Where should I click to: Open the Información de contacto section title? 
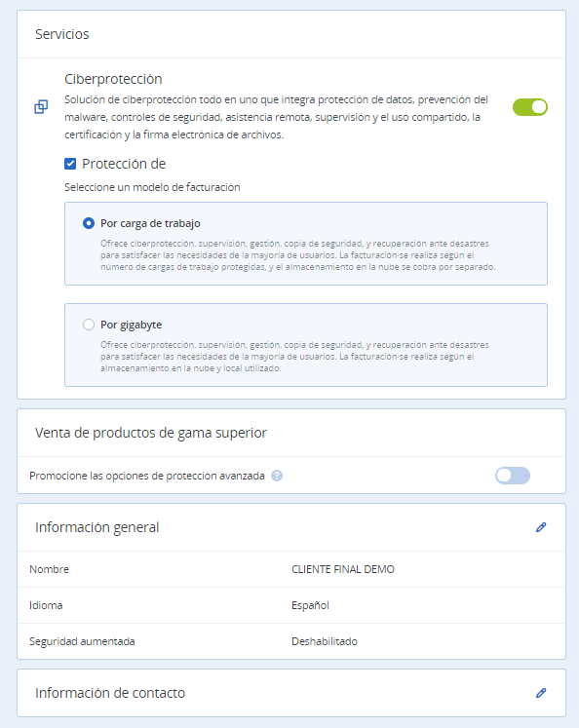(110, 693)
